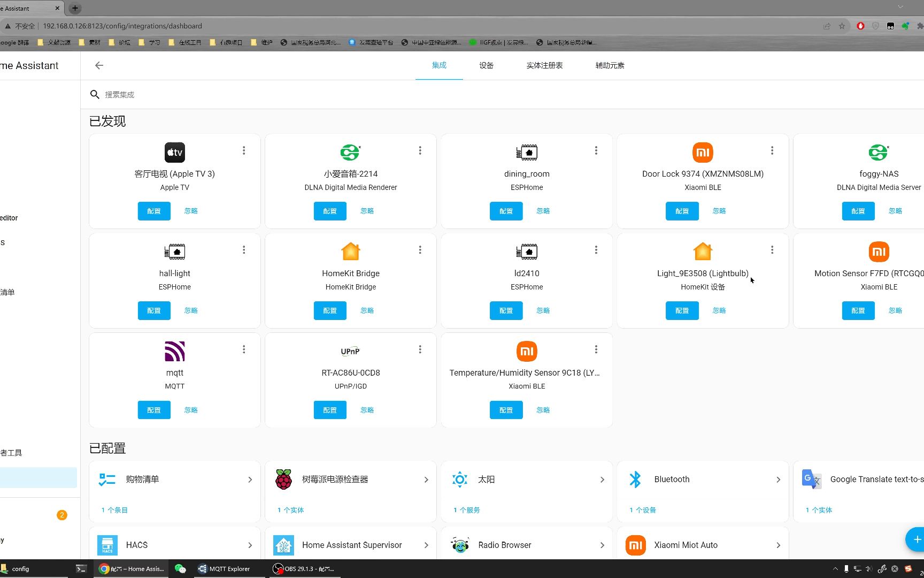Click the Radio Browser icon
Screen dimensions: 924x578
pyautogui.click(x=460, y=545)
